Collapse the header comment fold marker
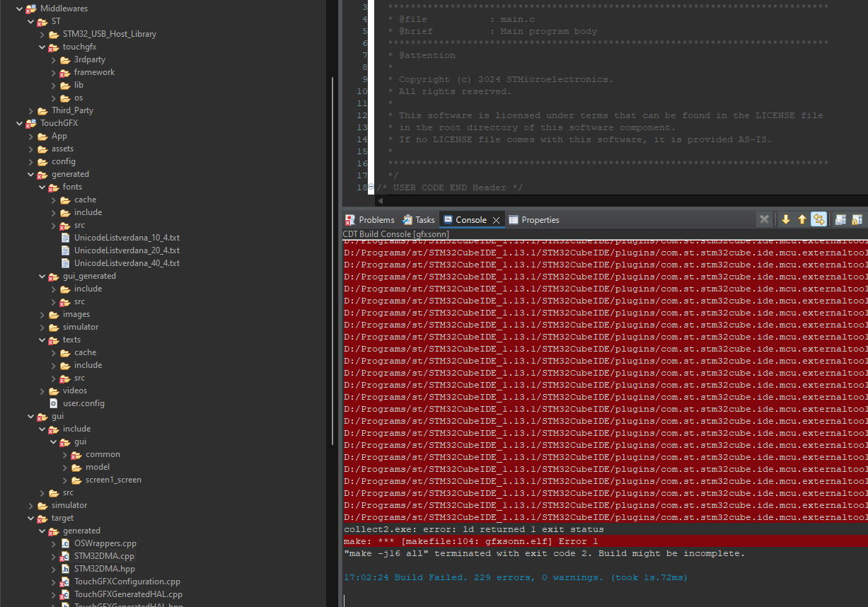 point(371,187)
